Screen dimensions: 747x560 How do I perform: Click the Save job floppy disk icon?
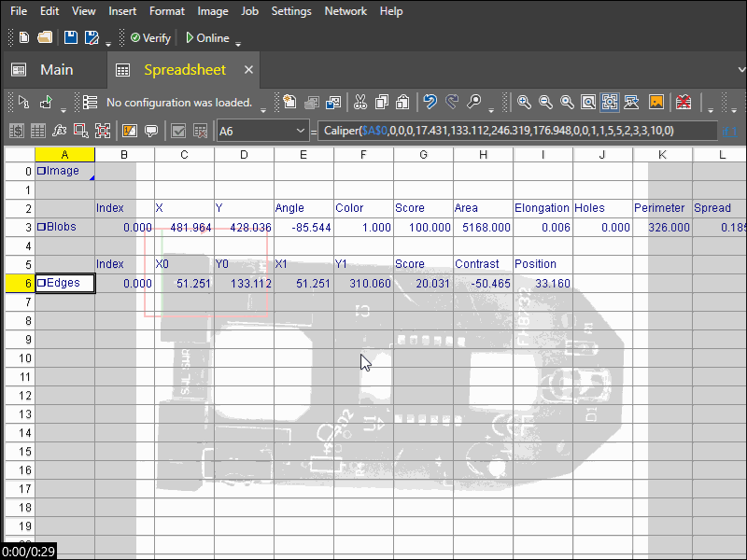coord(71,38)
